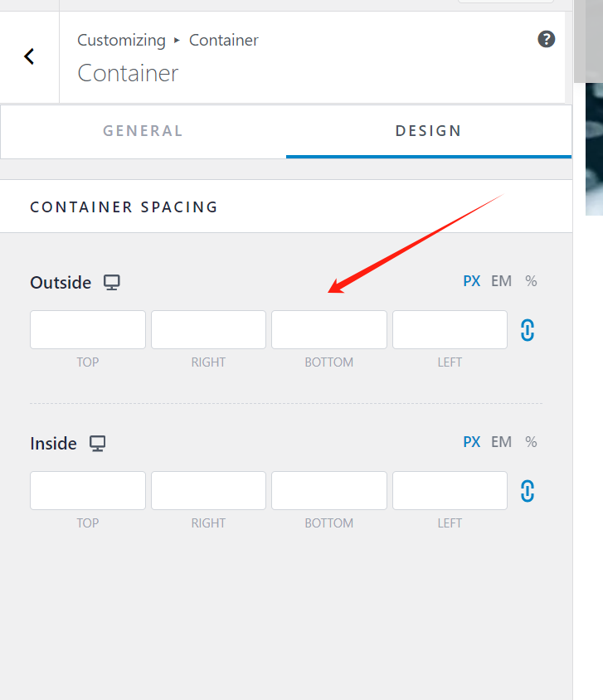Open the help question-mark icon

(546, 39)
